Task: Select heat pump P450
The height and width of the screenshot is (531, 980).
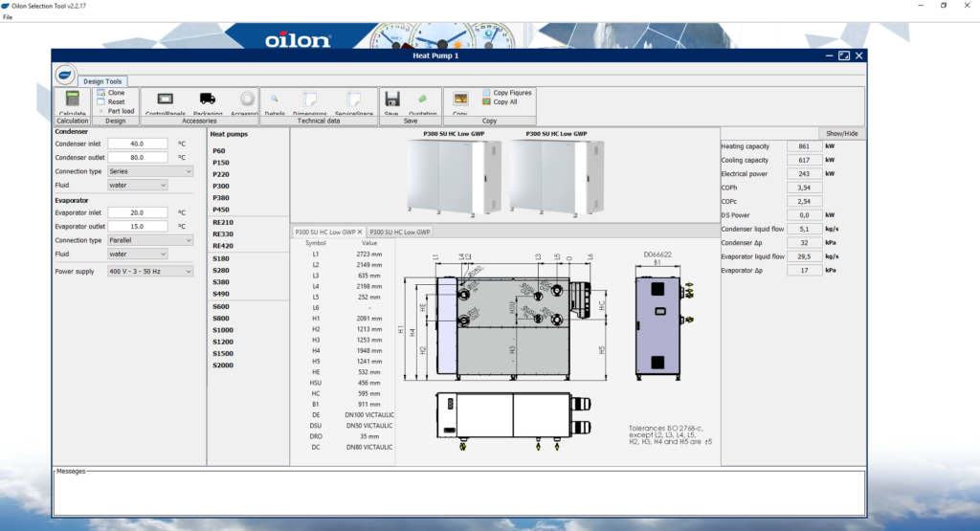Action: coord(221,210)
